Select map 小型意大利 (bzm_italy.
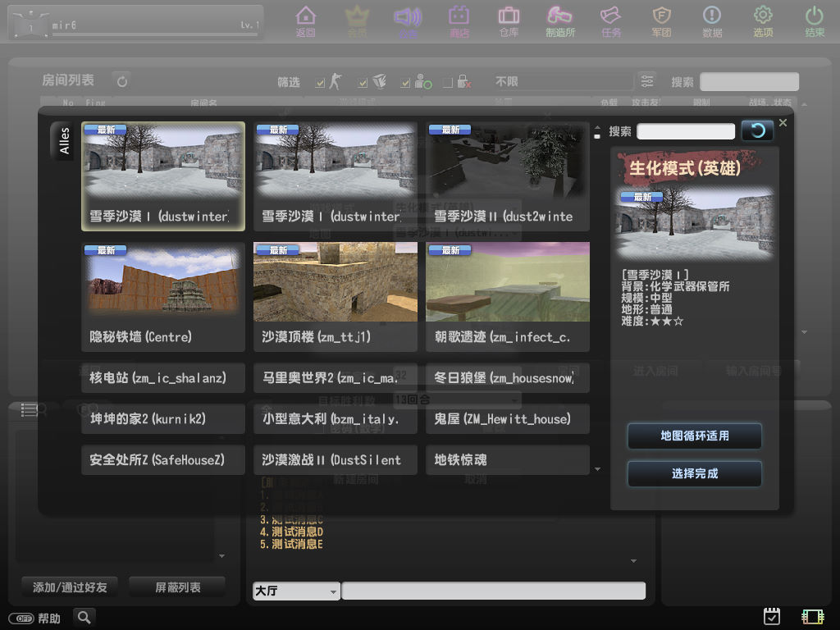840x630 pixels. pos(336,418)
